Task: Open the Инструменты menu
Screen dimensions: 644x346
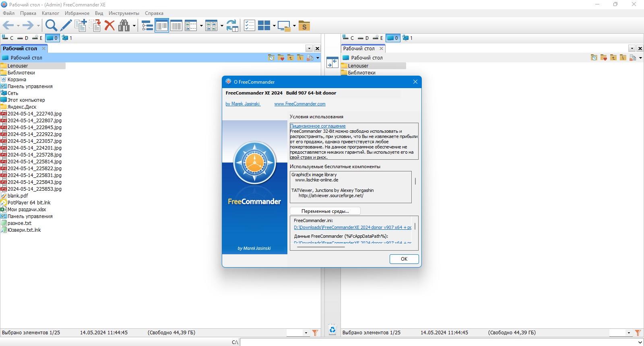Action: [x=124, y=13]
